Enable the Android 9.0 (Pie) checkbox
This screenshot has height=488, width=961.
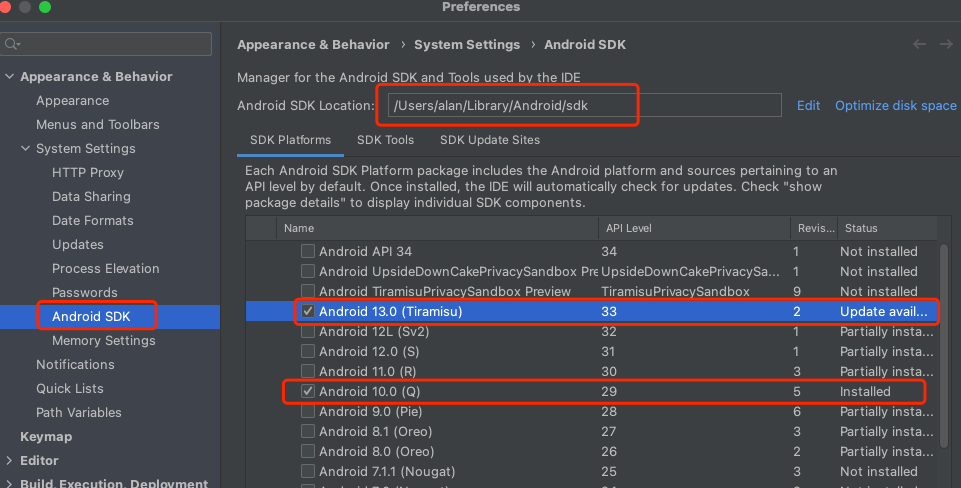tap(308, 412)
